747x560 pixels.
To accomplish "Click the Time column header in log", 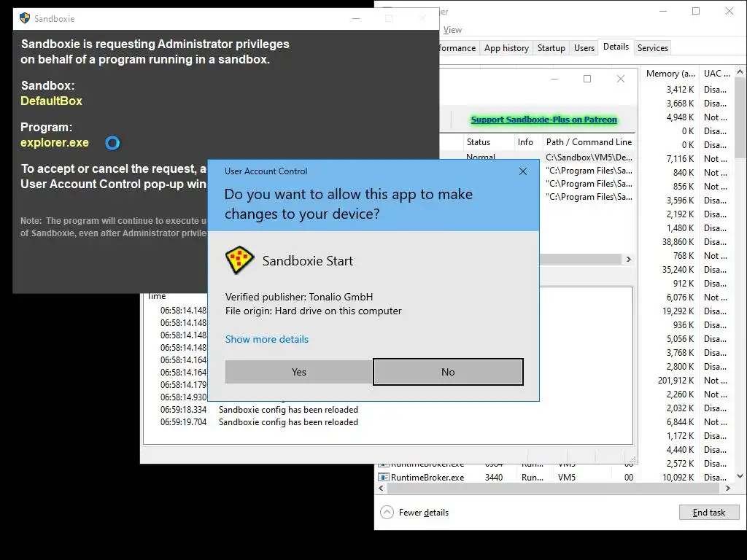I will pos(157,296).
